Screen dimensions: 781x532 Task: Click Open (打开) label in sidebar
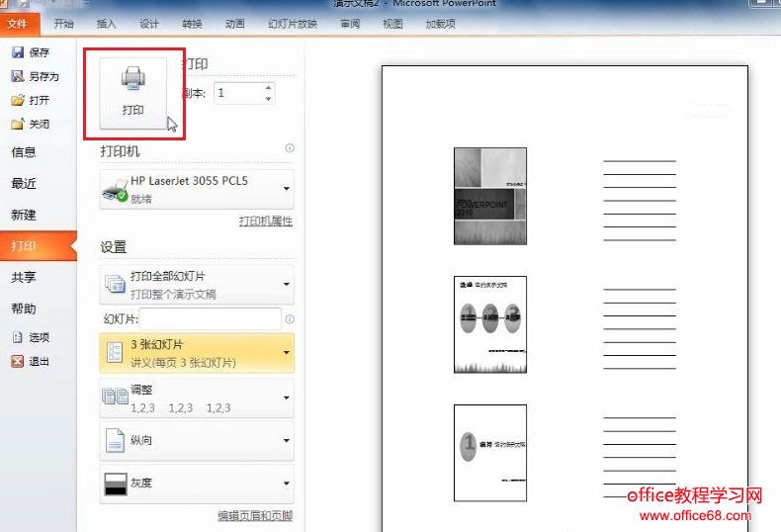(39, 100)
